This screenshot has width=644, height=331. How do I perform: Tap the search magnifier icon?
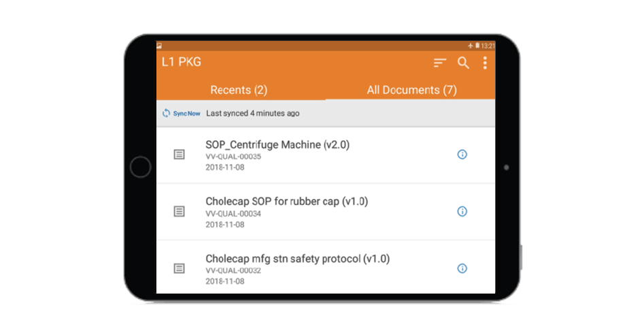[x=463, y=63]
